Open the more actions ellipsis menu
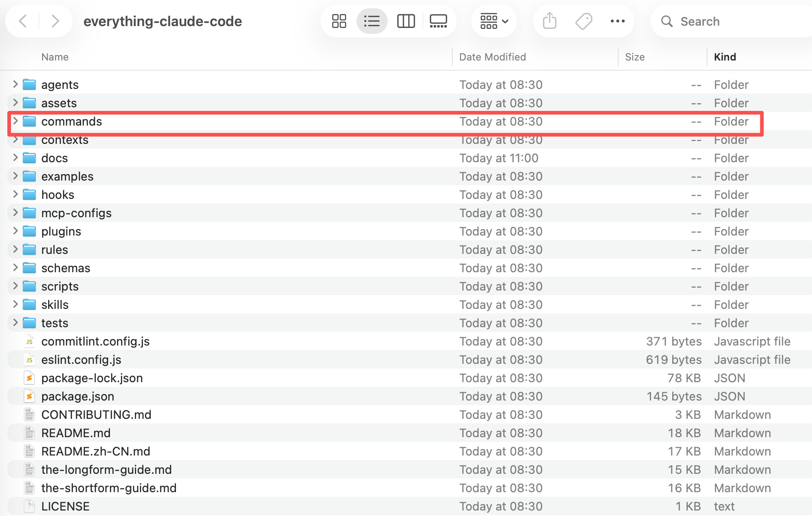 pos(618,21)
